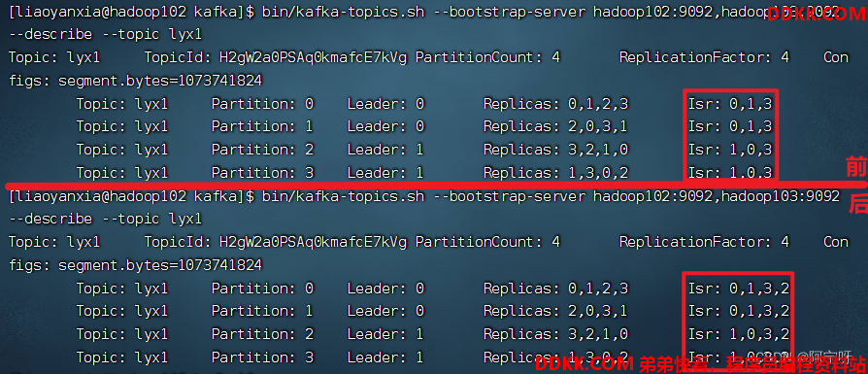Select 'PartitionCount: 4' in the first output header
The width and height of the screenshot is (868, 374).
(x=488, y=57)
